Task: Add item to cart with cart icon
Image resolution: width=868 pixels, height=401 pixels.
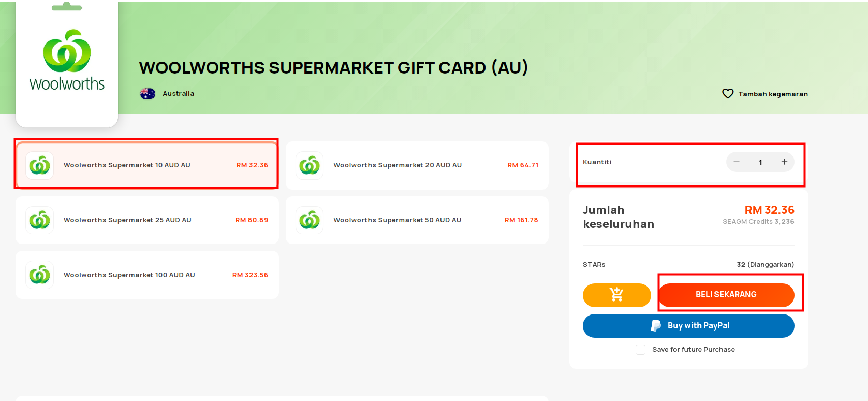Action: (x=616, y=295)
